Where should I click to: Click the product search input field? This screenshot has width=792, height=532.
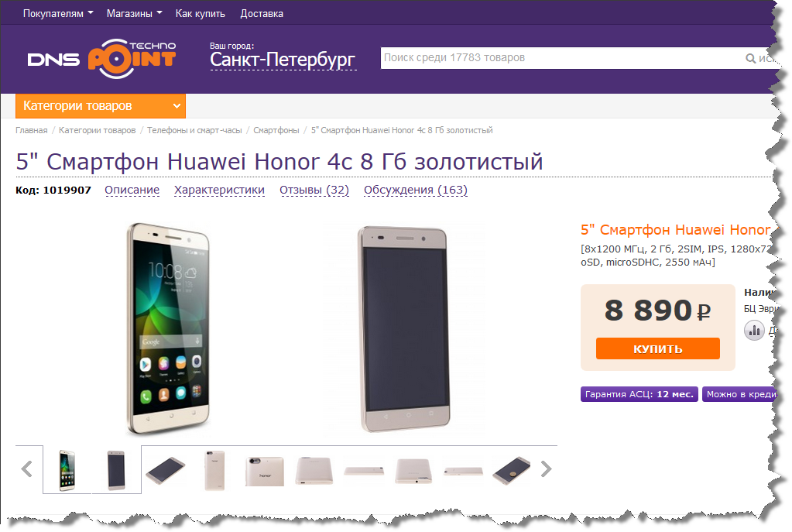tap(561, 58)
